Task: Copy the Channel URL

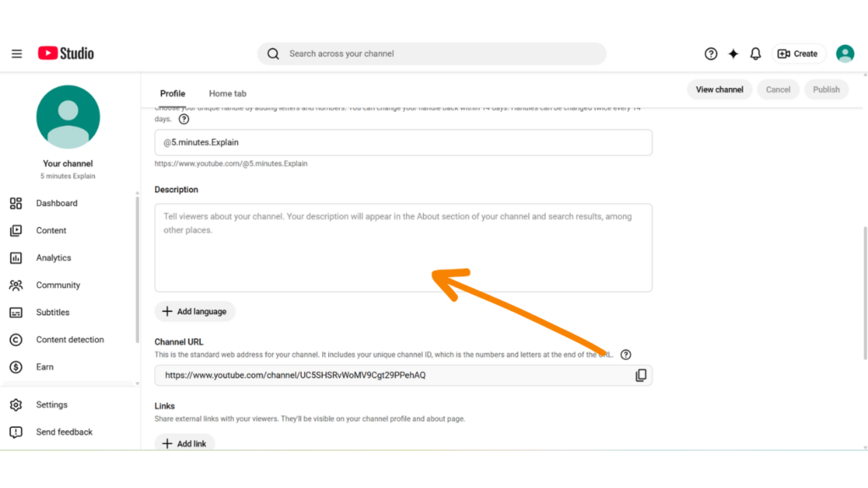Action: (x=642, y=374)
